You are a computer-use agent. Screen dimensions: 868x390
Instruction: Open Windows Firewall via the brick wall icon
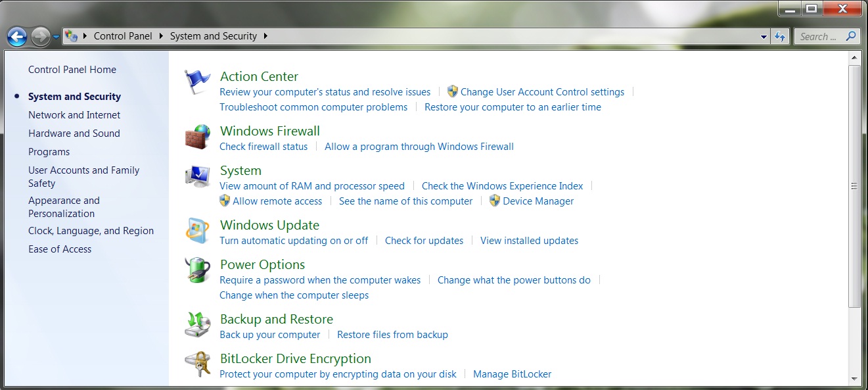point(197,137)
